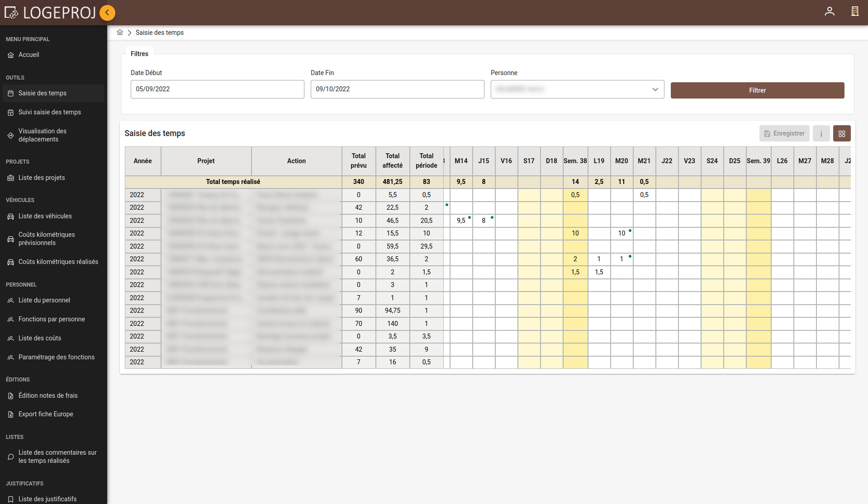868x504 pixels.
Task: Open the grid view icon button
Action: tap(841, 134)
